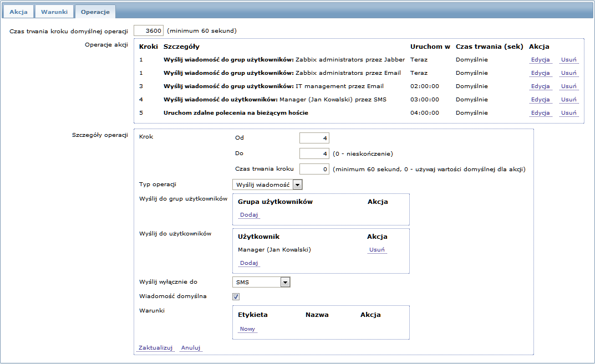This screenshot has width=595, height=364.
Task: Edit the remote command operation row
Action: point(540,112)
